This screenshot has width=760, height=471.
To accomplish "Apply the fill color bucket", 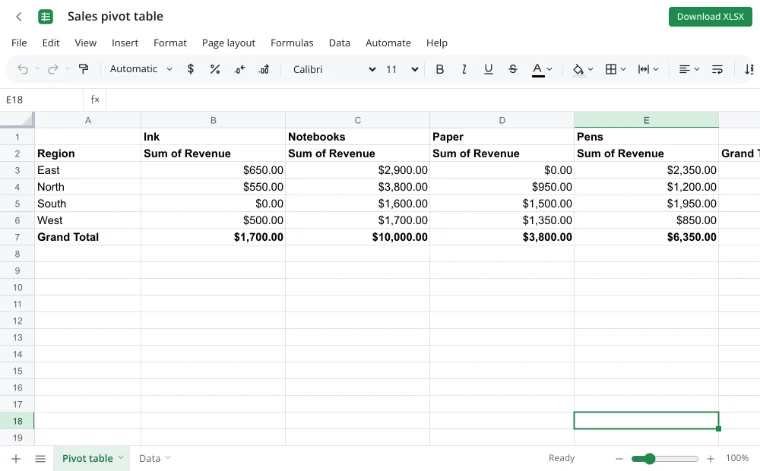I will click(578, 70).
